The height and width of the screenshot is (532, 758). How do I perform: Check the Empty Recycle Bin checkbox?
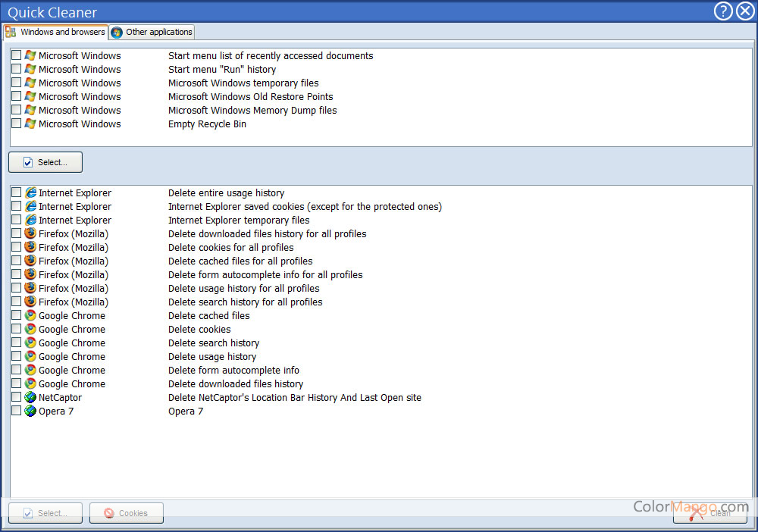click(16, 124)
